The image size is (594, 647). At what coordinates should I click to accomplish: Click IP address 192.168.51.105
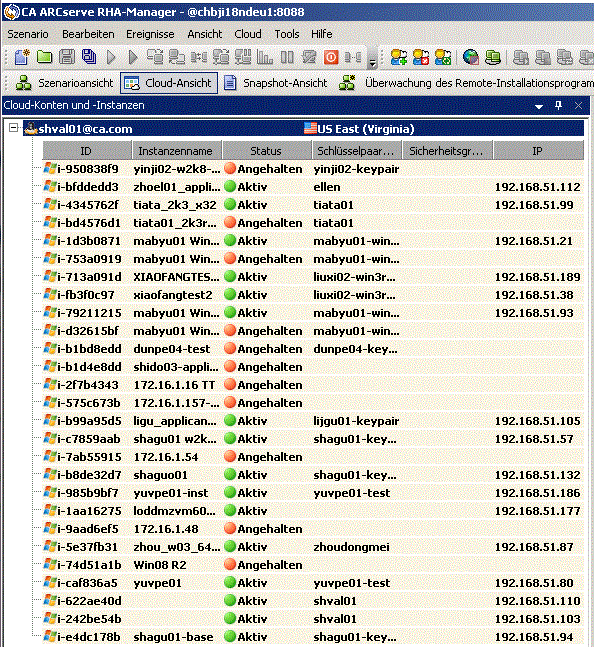coord(537,421)
